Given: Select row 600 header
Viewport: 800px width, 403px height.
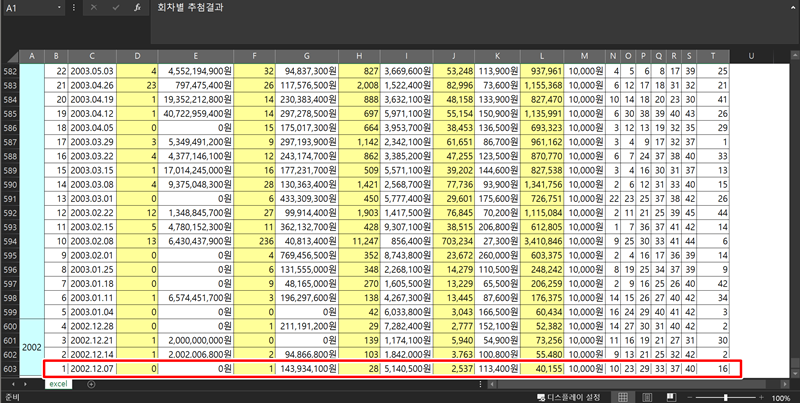Looking at the screenshot, I should [10, 326].
